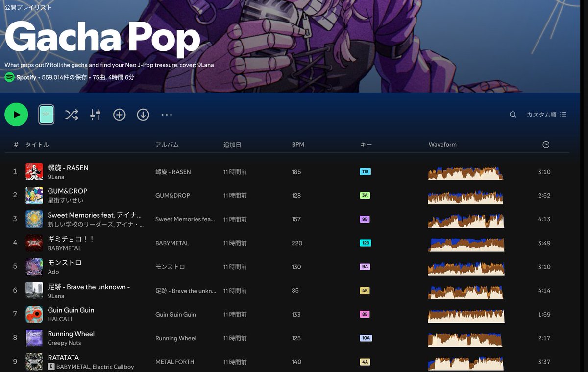This screenshot has height=372, width=588.
Task: Click the モンストロ album art
Action: (34, 267)
